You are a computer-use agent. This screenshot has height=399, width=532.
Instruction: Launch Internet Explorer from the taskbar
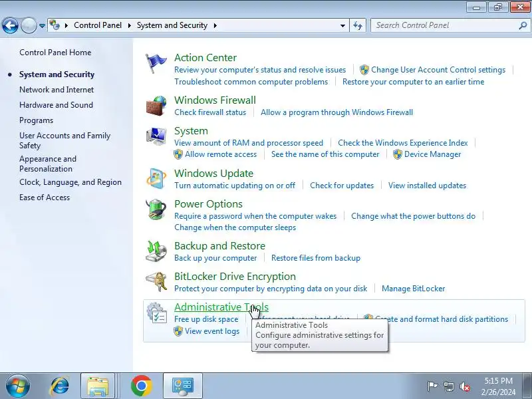[60, 386]
